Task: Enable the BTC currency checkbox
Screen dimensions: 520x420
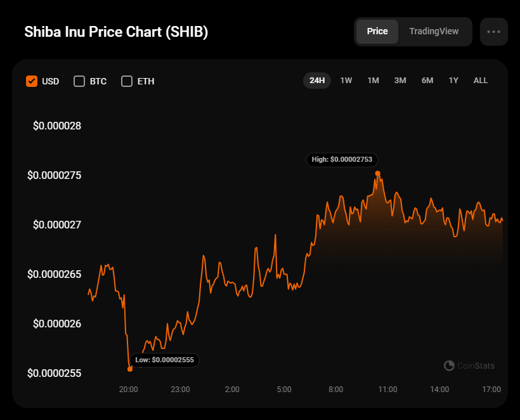Action: (79, 81)
